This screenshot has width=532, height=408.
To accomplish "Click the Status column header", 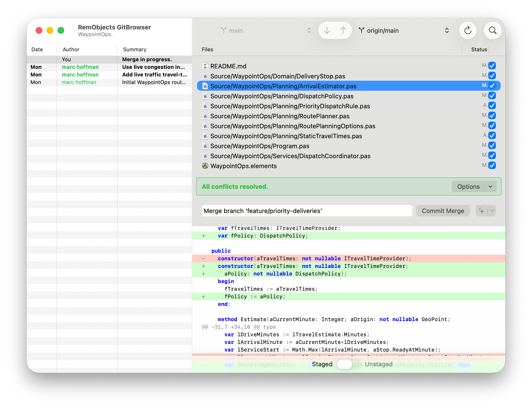I will pyautogui.click(x=479, y=49).
